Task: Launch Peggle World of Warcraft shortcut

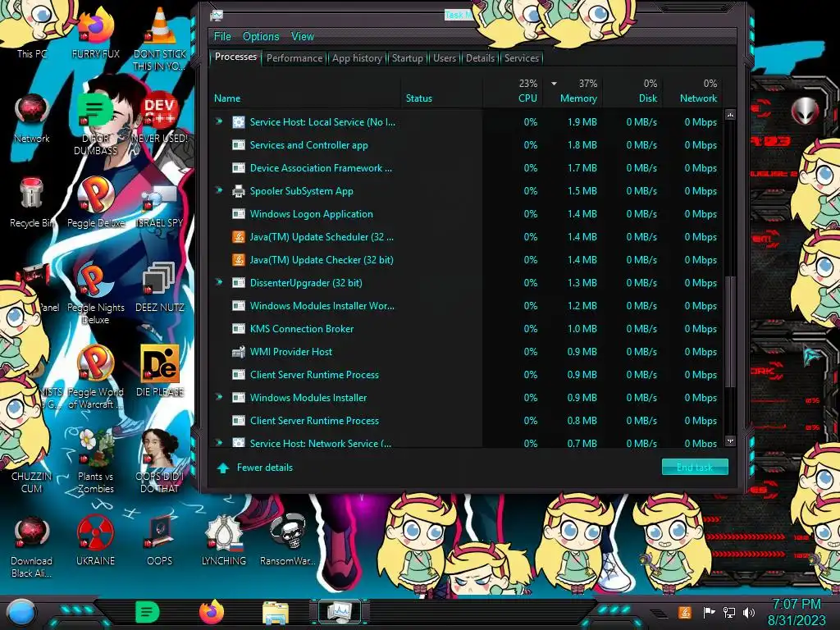Action: pyautogui.click(x=96, y=377)
